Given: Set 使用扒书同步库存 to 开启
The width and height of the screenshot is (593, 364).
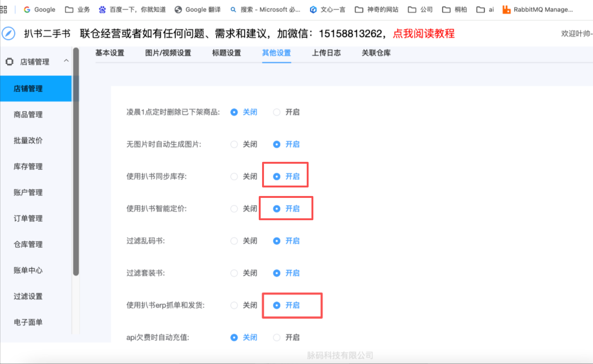Looking at the screenshot, I should [x=286, y=177].
